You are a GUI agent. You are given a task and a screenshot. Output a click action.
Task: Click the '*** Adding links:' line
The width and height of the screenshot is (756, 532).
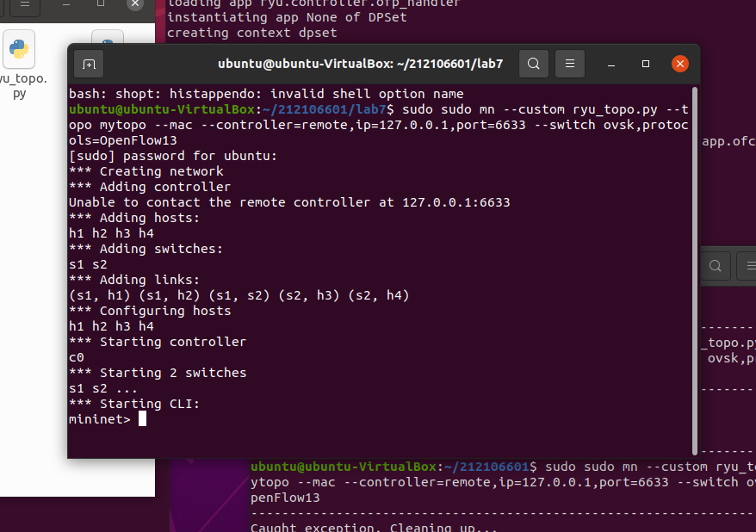[x=134, y=280]
